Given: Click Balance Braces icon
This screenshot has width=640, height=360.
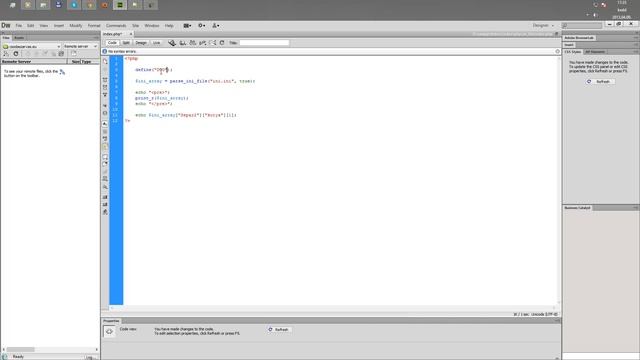Looking at the screenshot, I should tap(105, 113).
